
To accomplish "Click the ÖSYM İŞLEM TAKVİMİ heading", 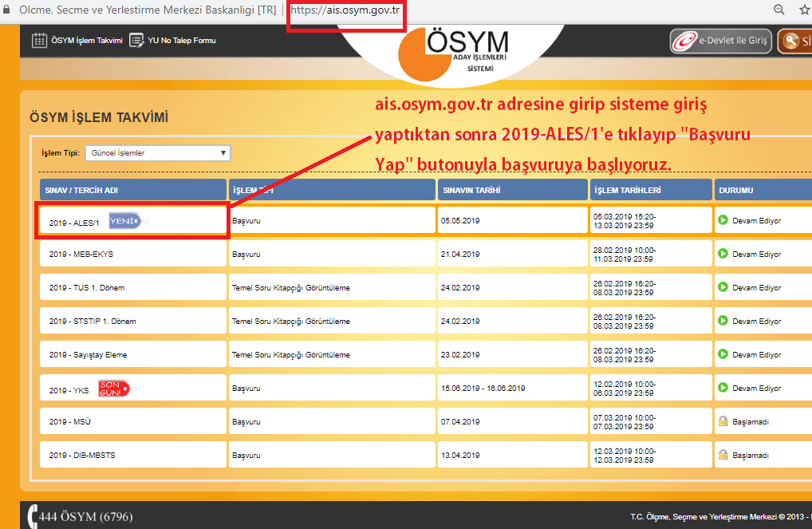I will click(99, 117).
